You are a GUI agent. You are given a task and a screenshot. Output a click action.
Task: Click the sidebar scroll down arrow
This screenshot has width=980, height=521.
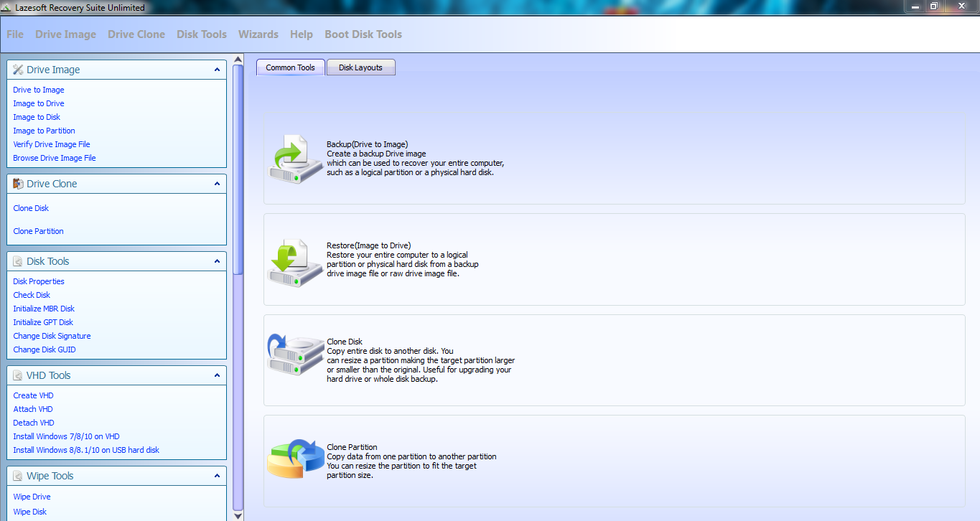238,515
